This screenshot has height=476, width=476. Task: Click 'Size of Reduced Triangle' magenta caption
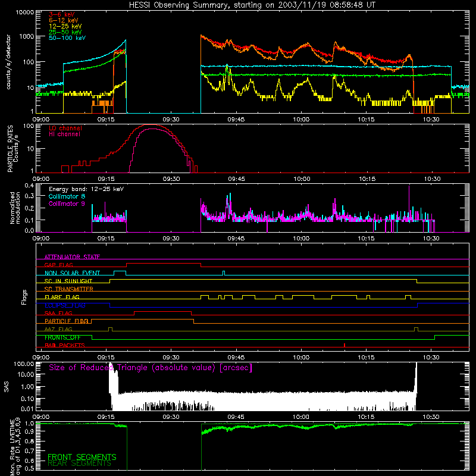pyautogui.click(x=151, y=368)
